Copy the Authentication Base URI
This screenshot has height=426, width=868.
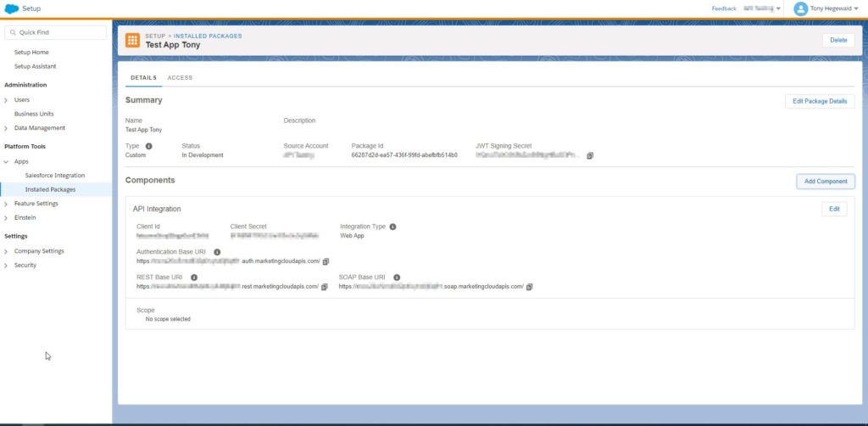(326, 261)
